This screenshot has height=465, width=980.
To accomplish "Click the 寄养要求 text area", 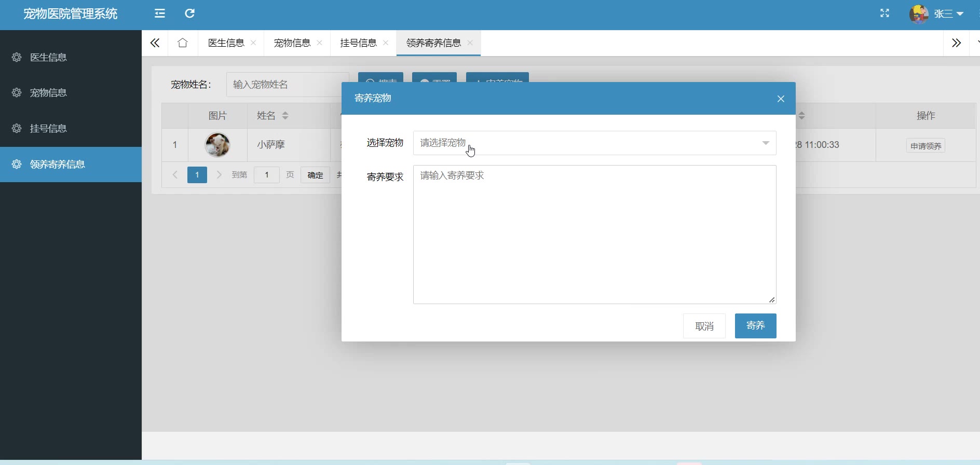I will pos(594,235).
